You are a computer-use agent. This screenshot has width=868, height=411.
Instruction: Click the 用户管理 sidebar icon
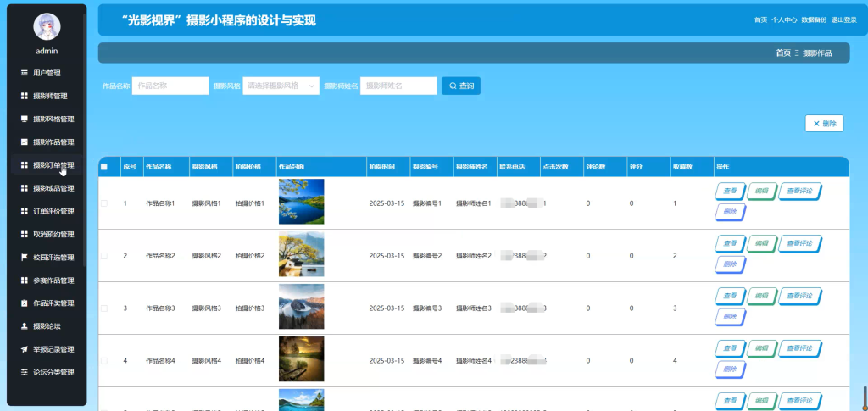click(24, 73)
